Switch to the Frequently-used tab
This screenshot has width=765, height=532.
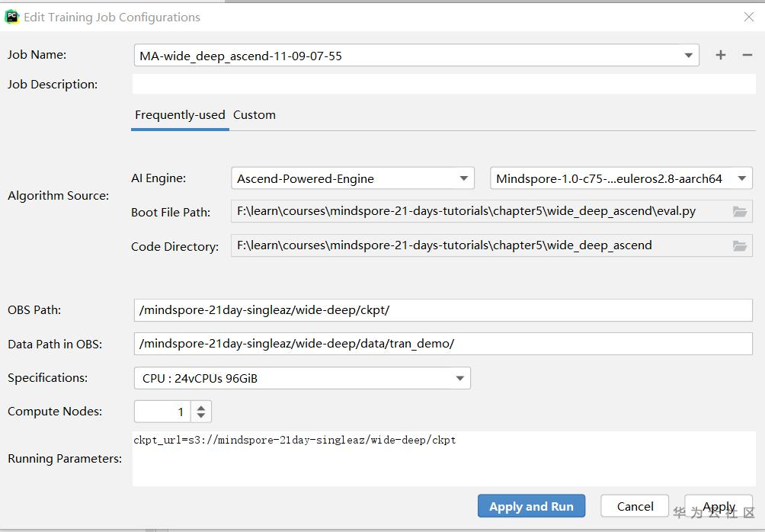[180, 115]
